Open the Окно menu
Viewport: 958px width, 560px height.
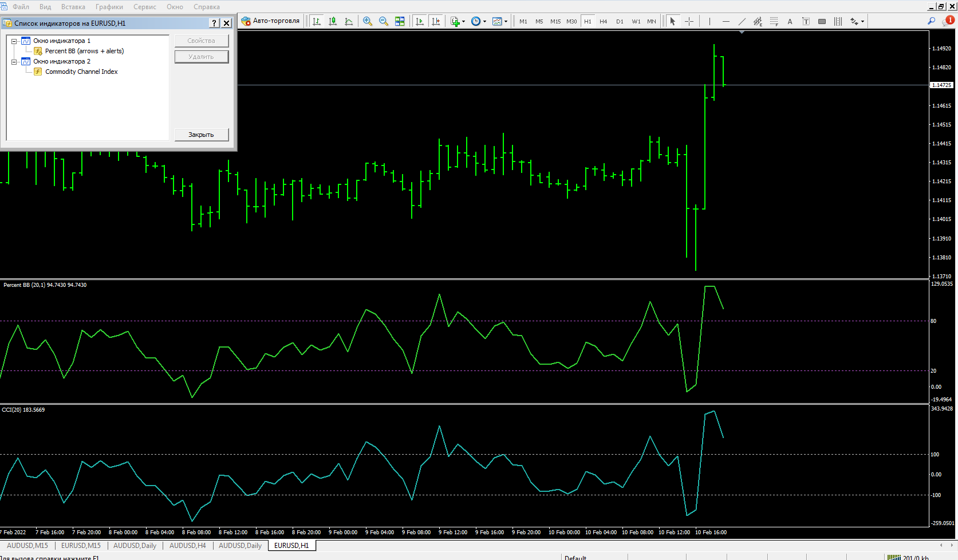click(175, 7)
